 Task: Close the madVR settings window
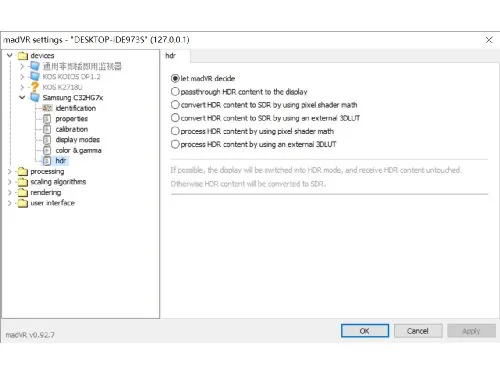tap(489, 40)
